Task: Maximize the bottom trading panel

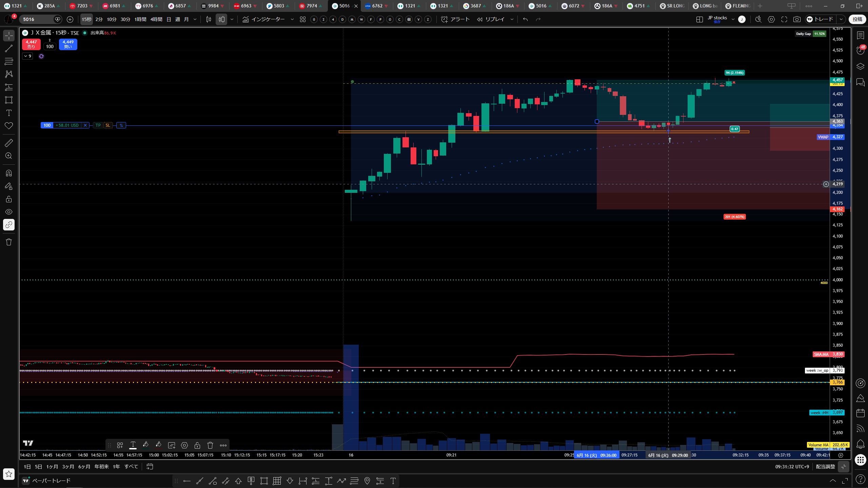Action: 845,481
